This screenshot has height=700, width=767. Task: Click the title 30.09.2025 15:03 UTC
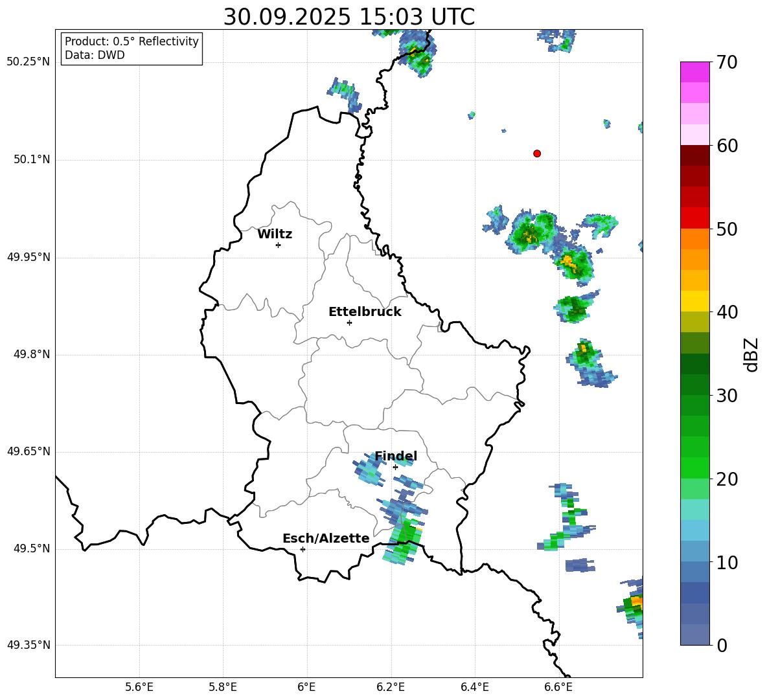click(x=349, y=17)
